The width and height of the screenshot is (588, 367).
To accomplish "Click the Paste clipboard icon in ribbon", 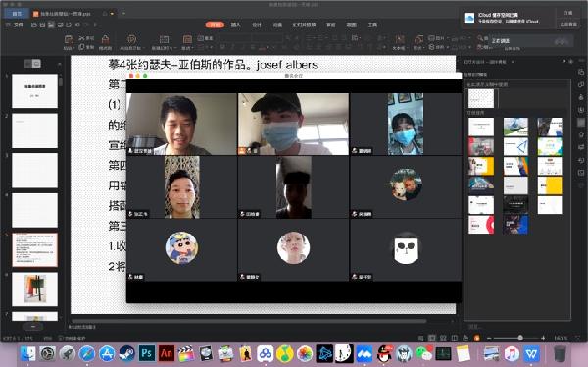I will (69, 40).
